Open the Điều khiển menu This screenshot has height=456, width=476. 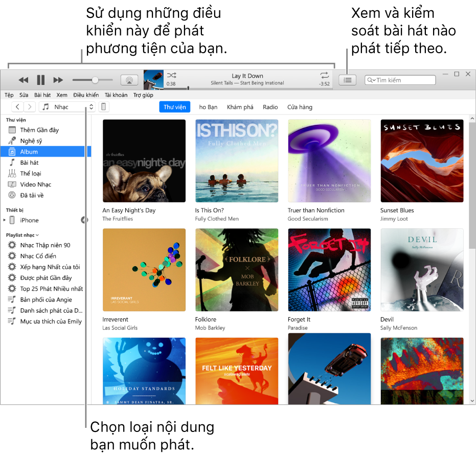(x=86, y=95)
